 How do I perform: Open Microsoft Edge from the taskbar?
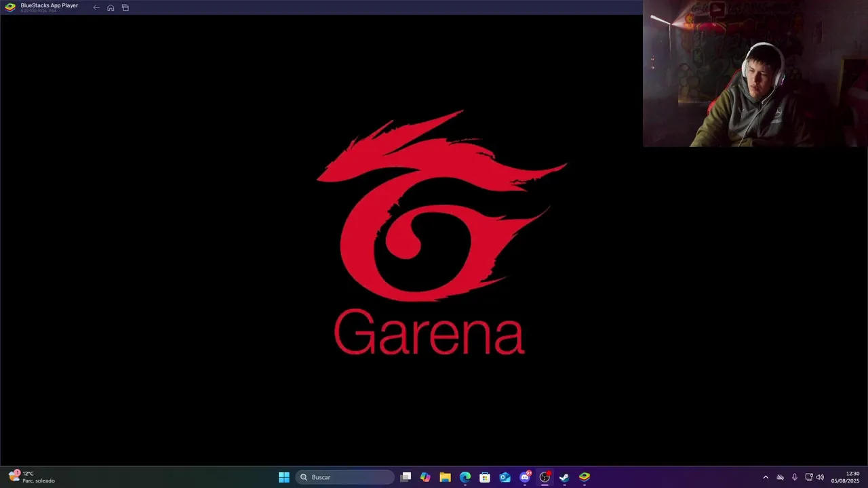[x=465, y=477]
